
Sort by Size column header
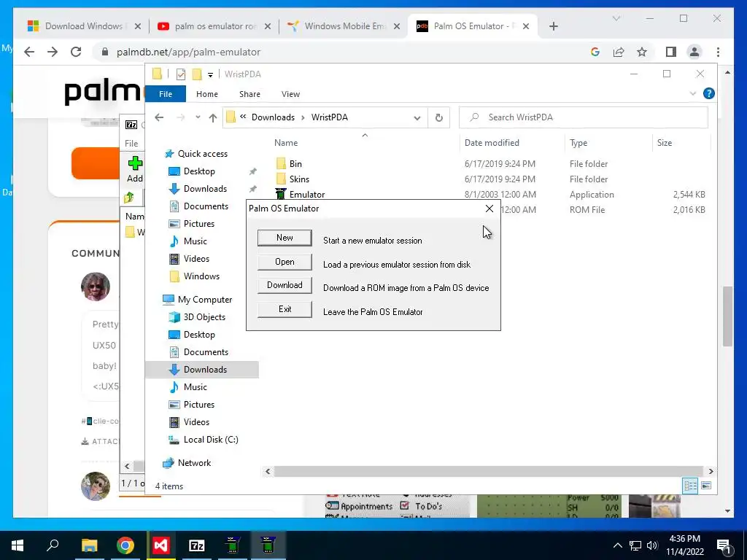pyautogui.click(x=664, y=143)
